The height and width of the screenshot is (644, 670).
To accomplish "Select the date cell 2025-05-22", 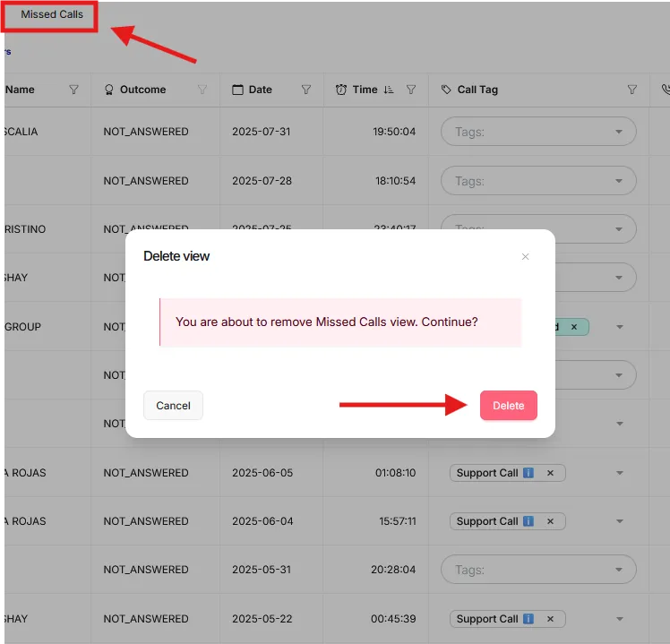I will (x=262, y=618).
